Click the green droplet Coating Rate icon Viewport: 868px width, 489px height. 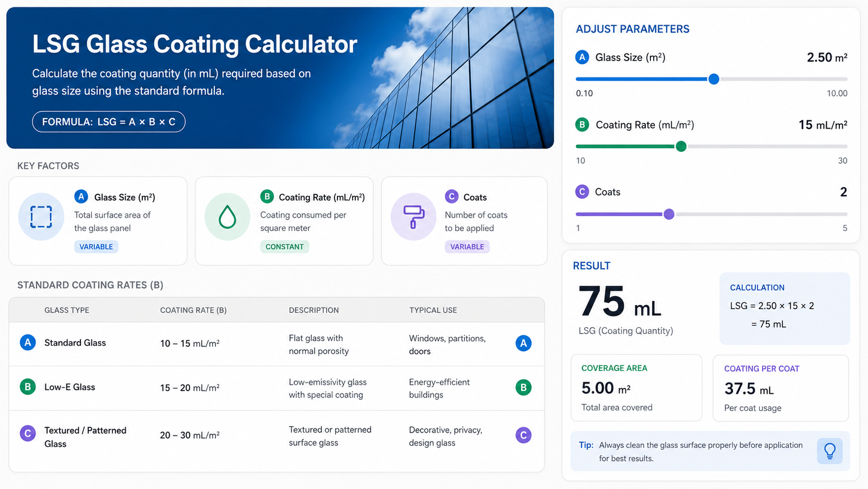[227, 217]
